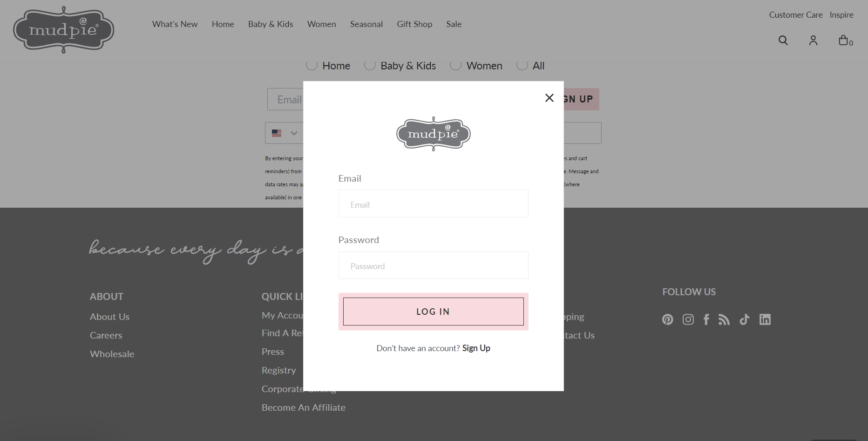Close the login popup with the X
The width and height of the screenshot is (868, 441).
(549, 98)
